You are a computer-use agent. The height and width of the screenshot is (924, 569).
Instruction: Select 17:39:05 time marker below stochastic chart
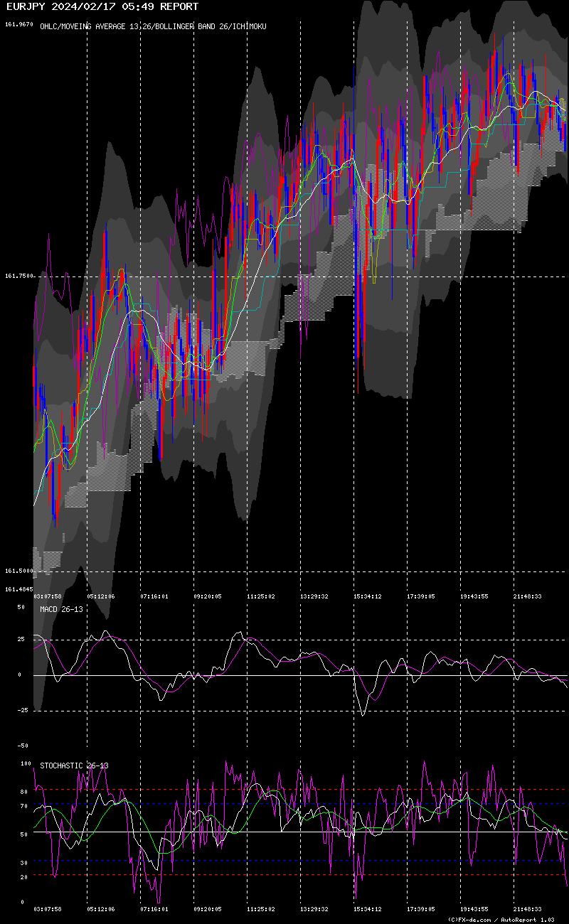(420, 908)
